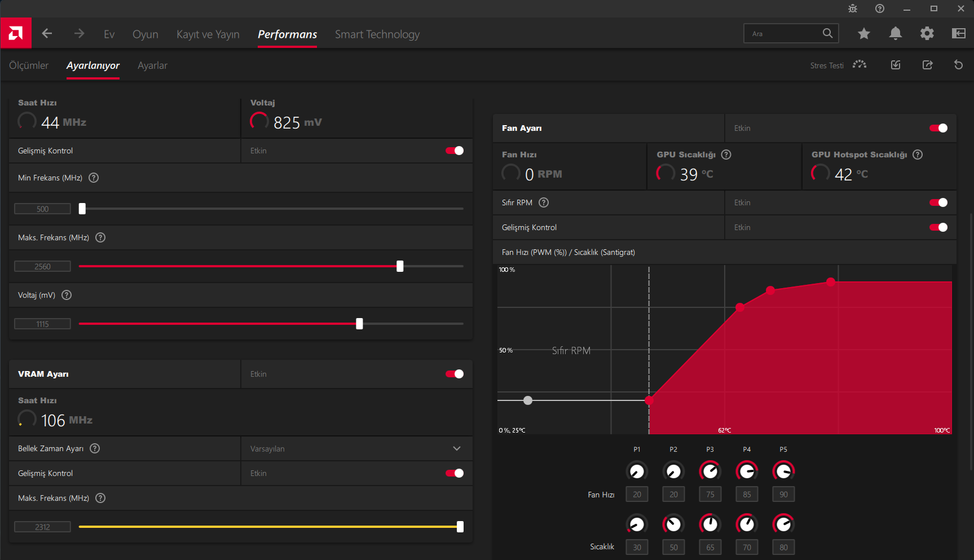Click VRAM Maks. Frekans slider handle

[460, 527]
